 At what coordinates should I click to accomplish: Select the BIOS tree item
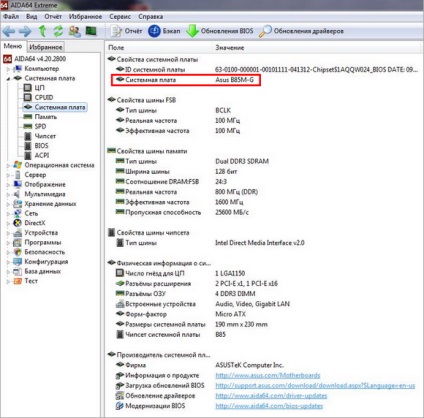point(36,146)
